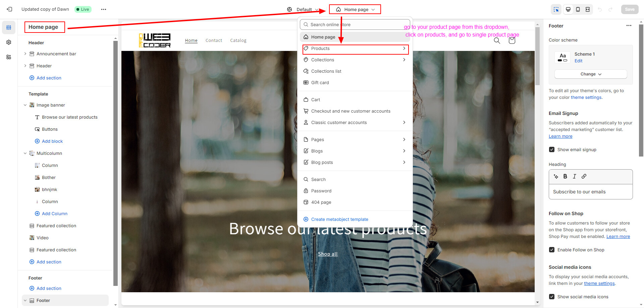This screenshot has width=644, height=308.
Task: Click the AI magic icon in Heading editor
Action: [556, 176]
